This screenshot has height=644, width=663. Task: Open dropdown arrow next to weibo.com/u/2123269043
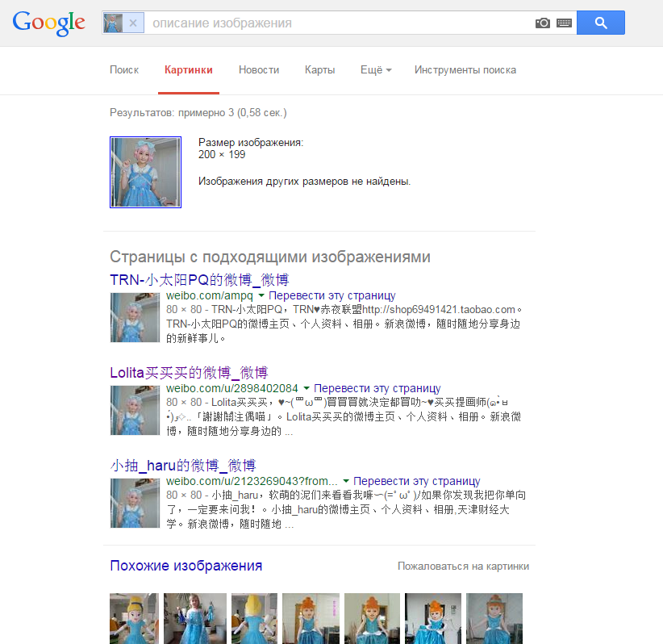346,481
